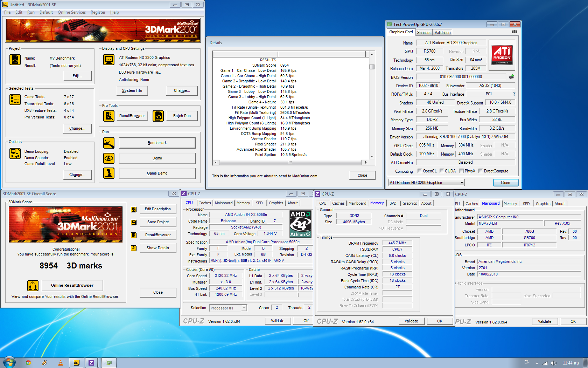
Task: Click the Save Project floppy icon
Action: pyautogui.click(x=134, y=223)
